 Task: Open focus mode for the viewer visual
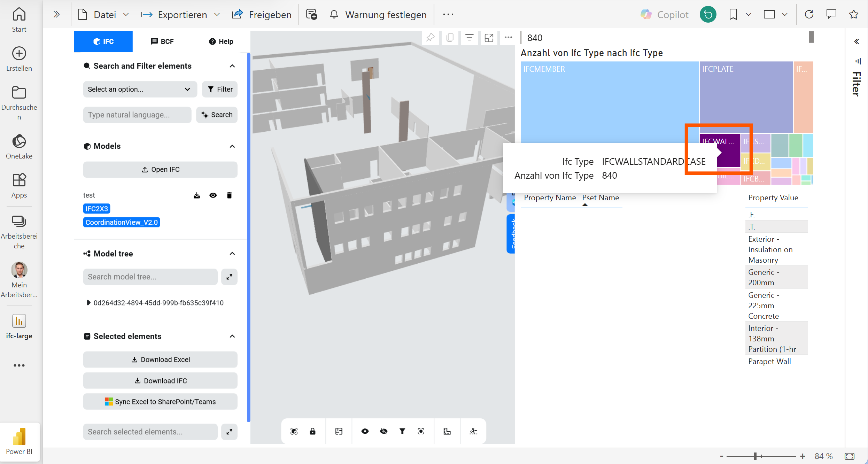489,38
